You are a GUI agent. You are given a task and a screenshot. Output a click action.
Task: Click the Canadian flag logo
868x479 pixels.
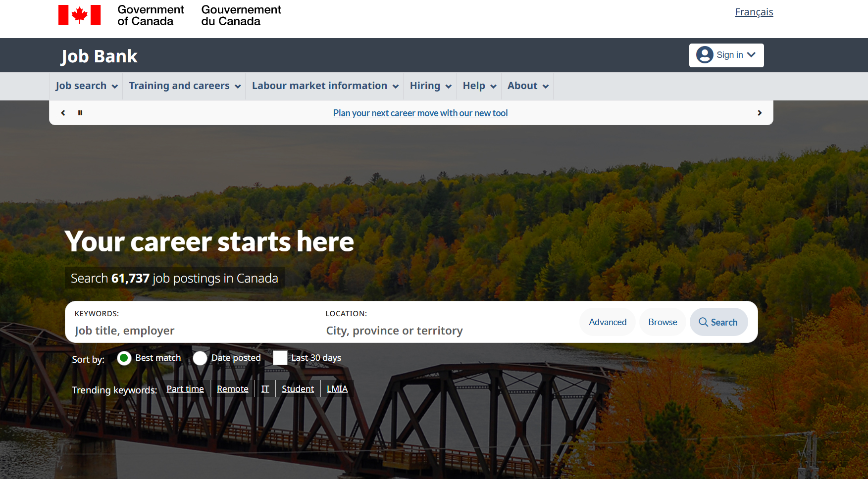tap(79, 15)
